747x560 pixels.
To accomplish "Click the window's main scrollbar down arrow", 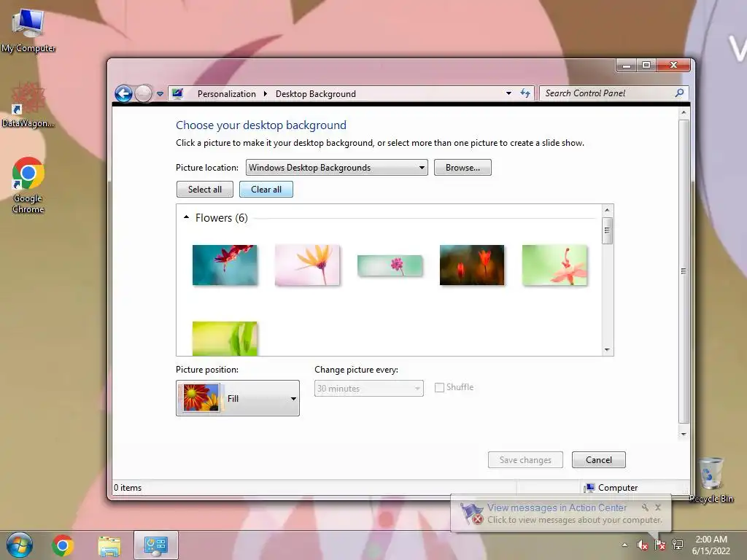I will [684, 435].
